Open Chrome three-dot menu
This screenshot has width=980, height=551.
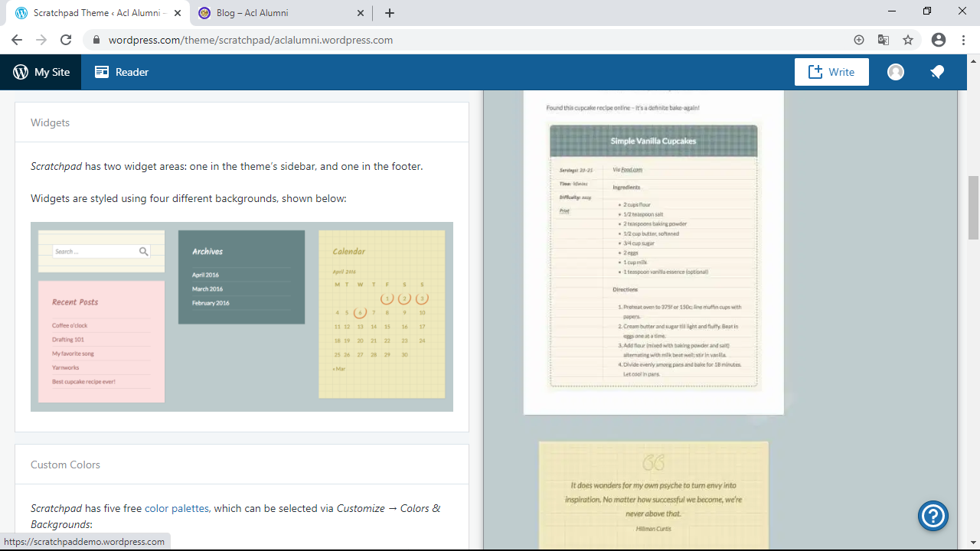coord(962,40)
